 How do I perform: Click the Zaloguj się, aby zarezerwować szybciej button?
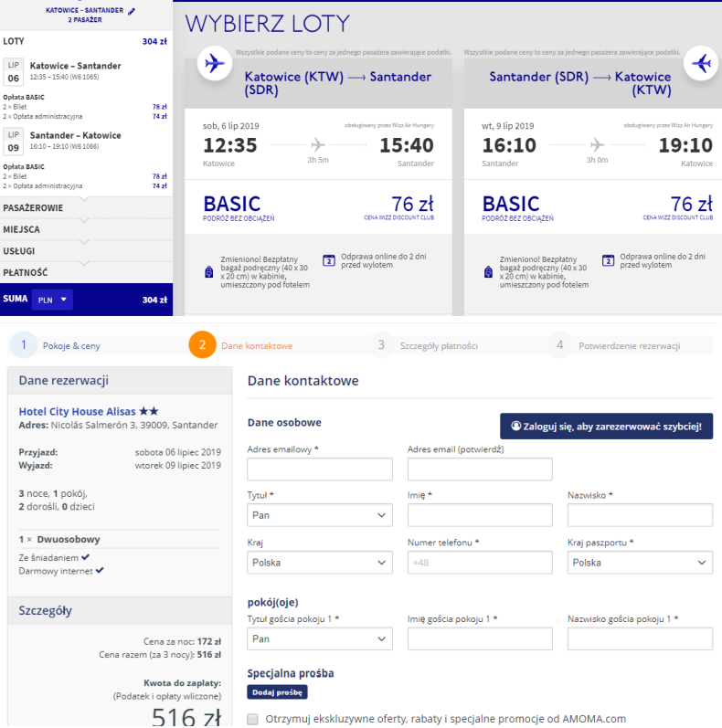(606, 426)
